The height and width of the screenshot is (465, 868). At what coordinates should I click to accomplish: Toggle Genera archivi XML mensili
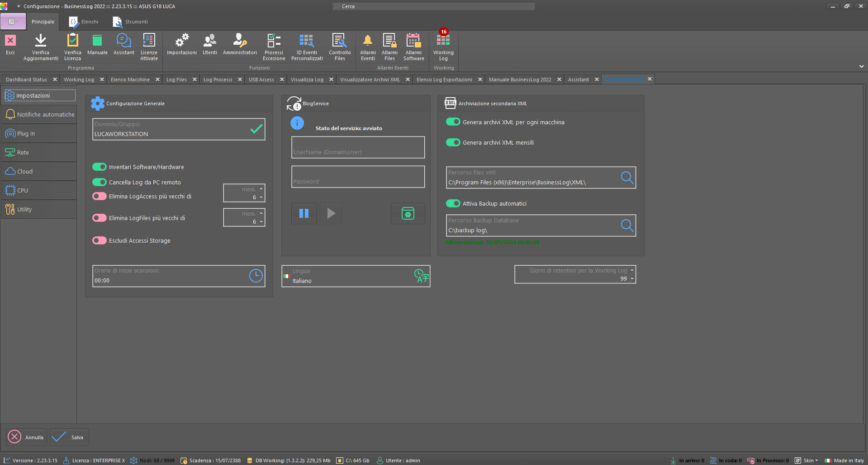tap(453, 142)
